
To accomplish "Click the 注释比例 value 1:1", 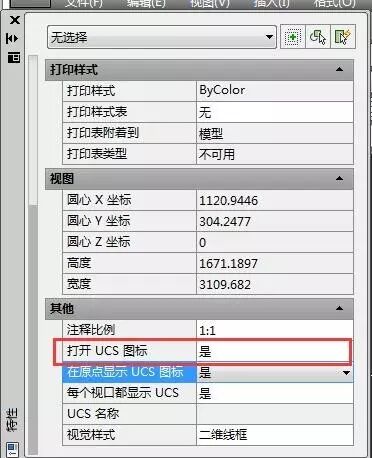I will (x=275, y=330).
